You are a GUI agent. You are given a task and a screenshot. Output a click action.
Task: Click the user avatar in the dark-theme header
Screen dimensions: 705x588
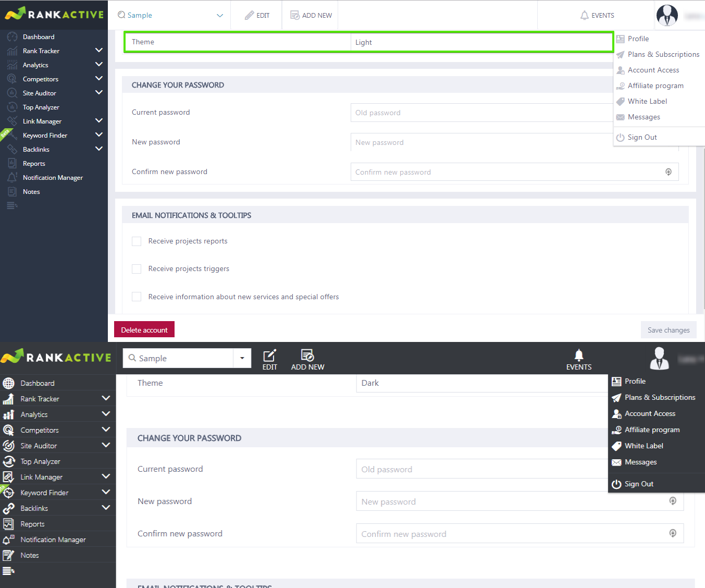pyautogui.click(x=660, y=358)
